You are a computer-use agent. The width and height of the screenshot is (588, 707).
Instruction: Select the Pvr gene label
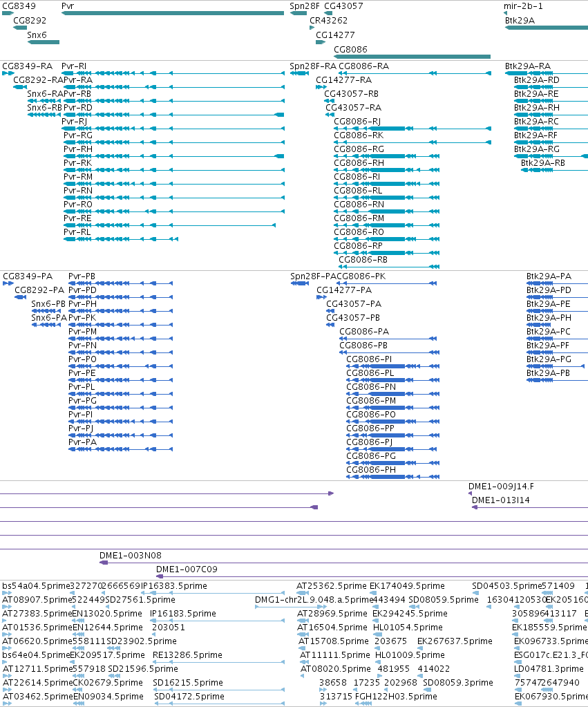pos(68,6)
